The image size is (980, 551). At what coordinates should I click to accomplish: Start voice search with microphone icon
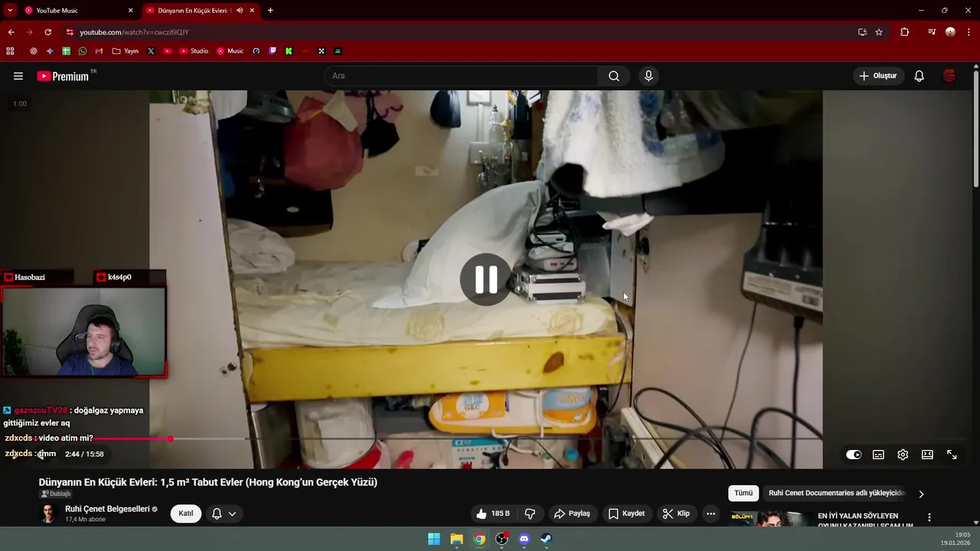648,76
